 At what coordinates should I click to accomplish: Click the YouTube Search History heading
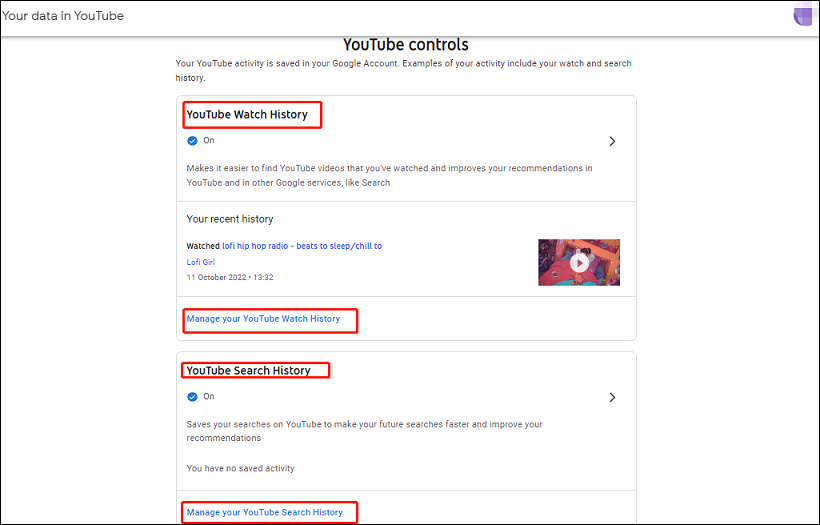coord(249,371)
